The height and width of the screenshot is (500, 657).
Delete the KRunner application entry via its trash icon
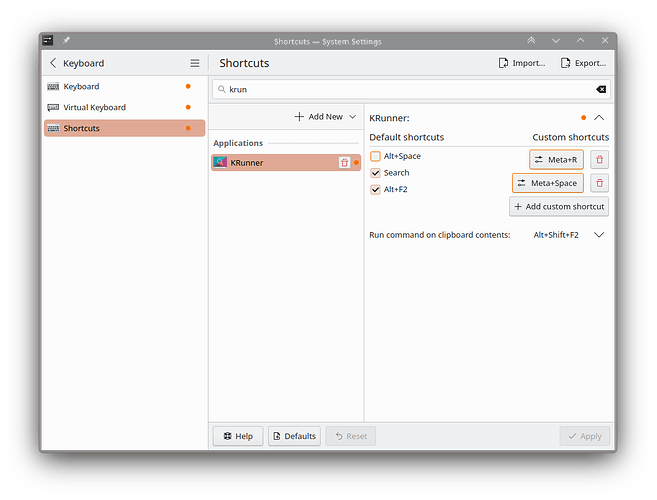point(344,163)
